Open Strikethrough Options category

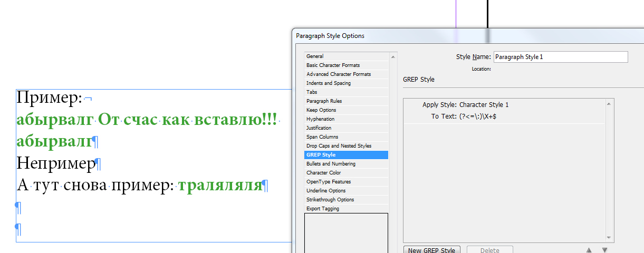pyautogui.click(x=347, y=200)
